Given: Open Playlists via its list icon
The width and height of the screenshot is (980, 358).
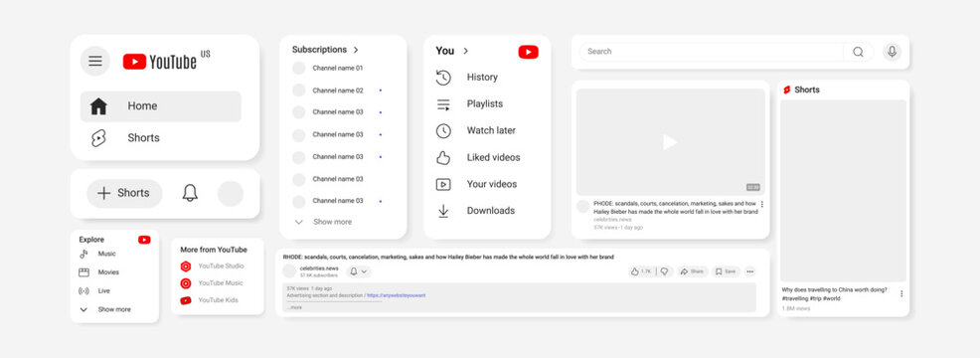Looking at the screenshot, I should click(x=443, y=104).
